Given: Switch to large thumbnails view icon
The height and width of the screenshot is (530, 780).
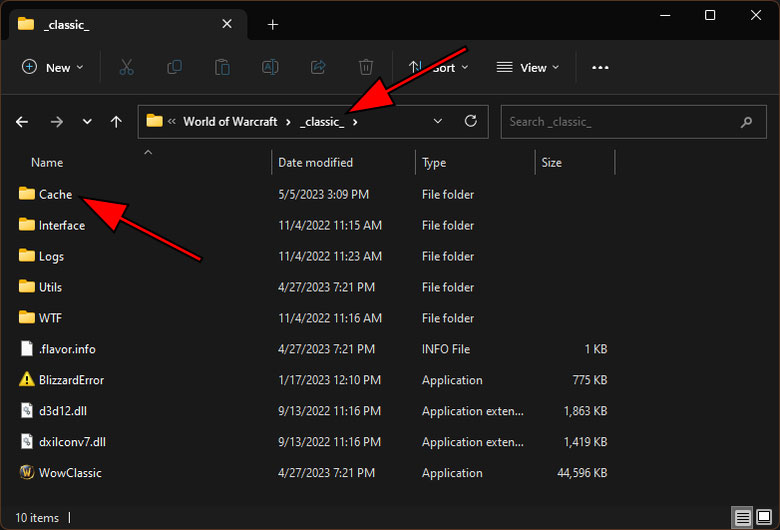Looking at the screenshot, I should point(764,518).
